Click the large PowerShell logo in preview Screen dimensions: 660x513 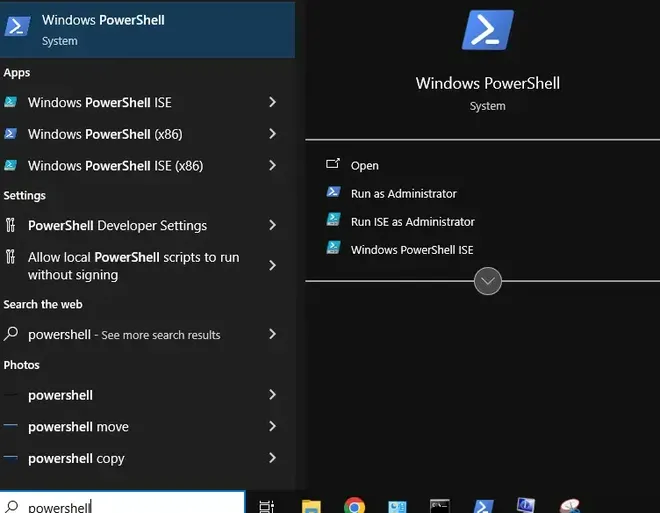tap(487, 30)
